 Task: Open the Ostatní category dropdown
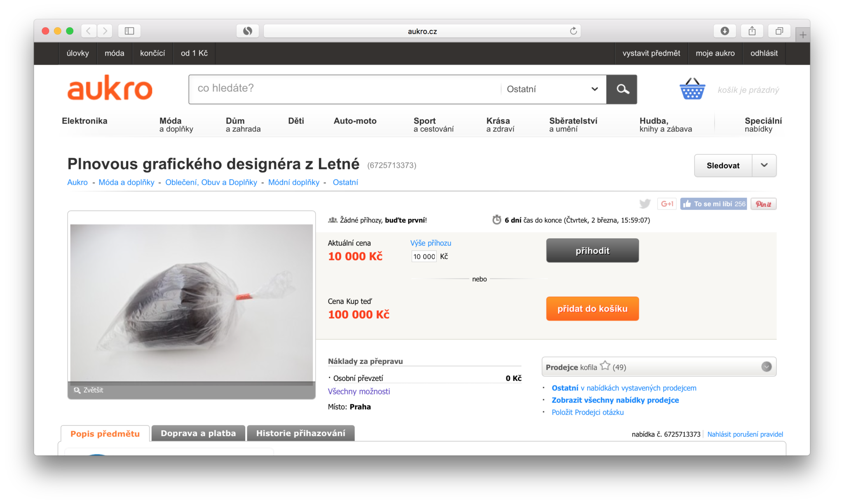tap(552, 89)
